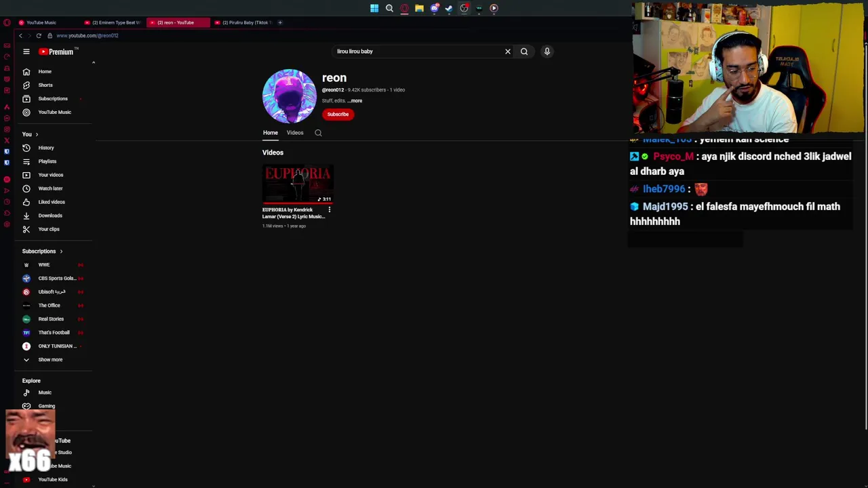Open YouTube Kids in sidebar
Image resolution: width=868 pixels, height=488 pixels.
[52, 480]
